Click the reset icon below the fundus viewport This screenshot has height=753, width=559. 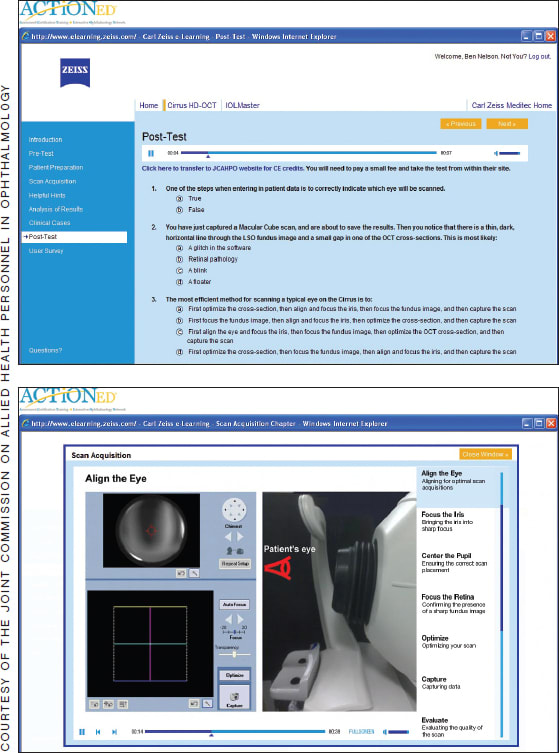tap(194, 704)
